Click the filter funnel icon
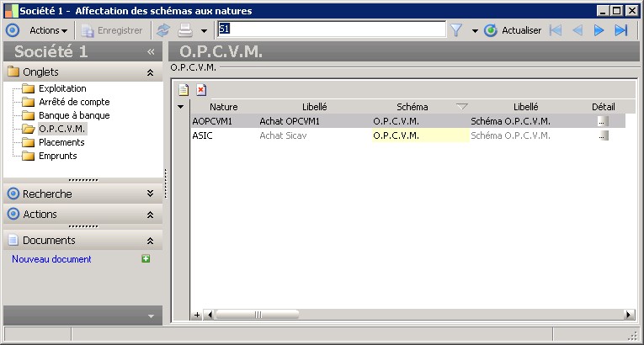644x345 pixels. [456, 30]
